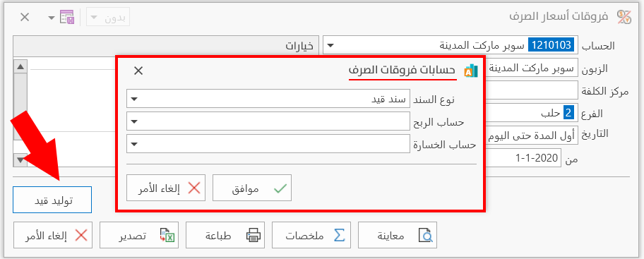Open the بدون dropdown in title bar
Viewport: 644px width, 259px height.
click(94, 18)
